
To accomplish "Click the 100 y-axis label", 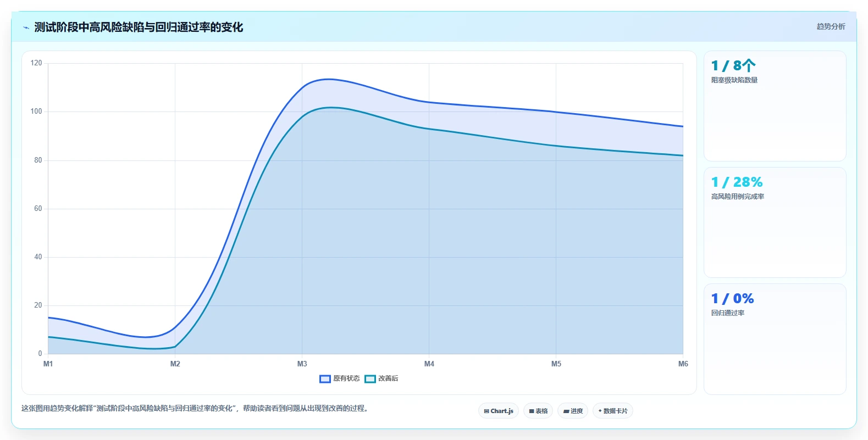I will [36, 112].
